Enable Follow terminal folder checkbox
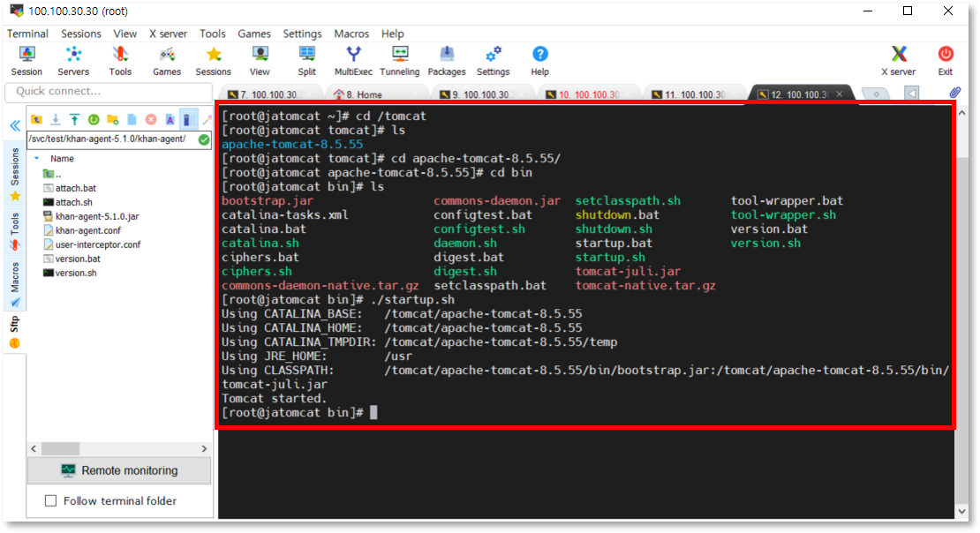Screen dimensions: 980x533 click(50, 501)
